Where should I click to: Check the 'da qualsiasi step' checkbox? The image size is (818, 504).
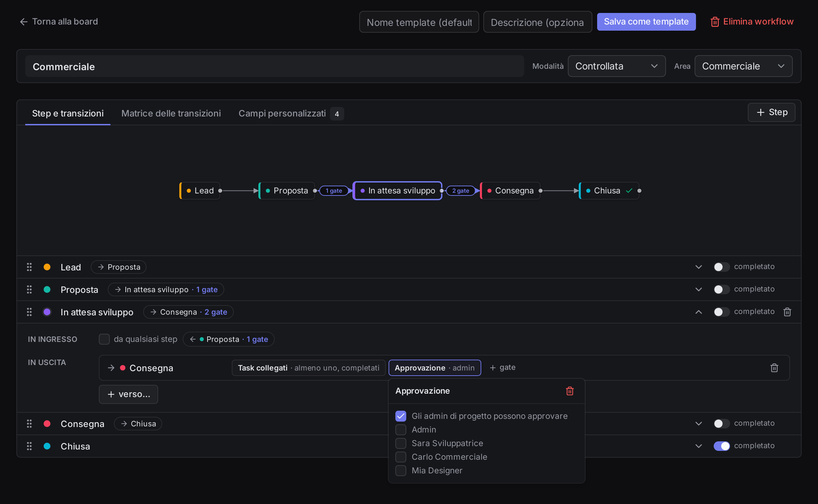[x=104, y=339]
